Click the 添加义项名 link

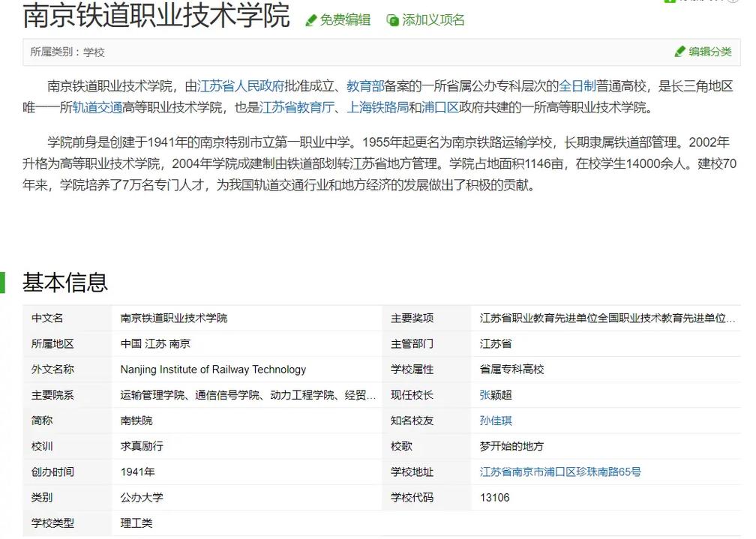433,20
